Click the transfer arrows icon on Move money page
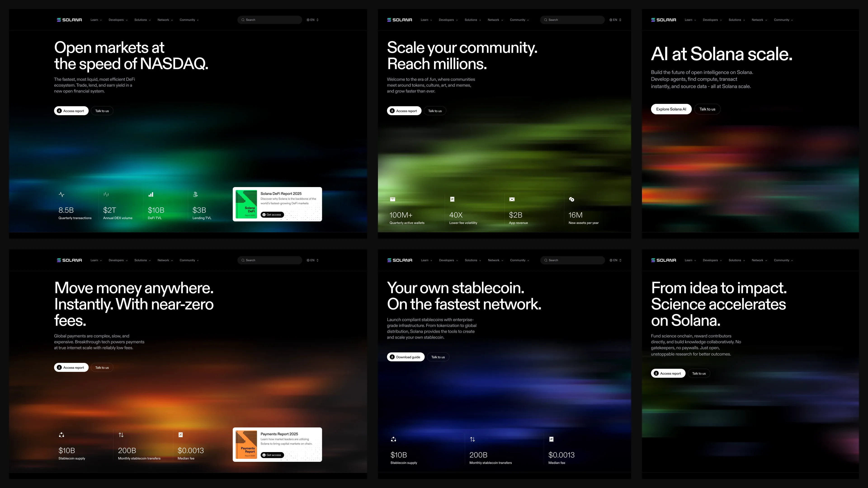 point(121,435)
